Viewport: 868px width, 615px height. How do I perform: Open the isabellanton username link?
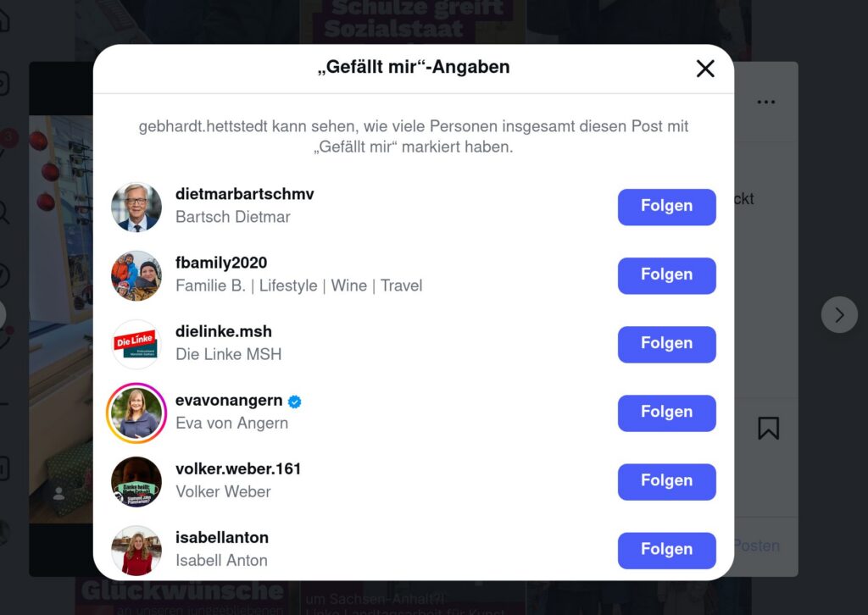pos(222,538)
